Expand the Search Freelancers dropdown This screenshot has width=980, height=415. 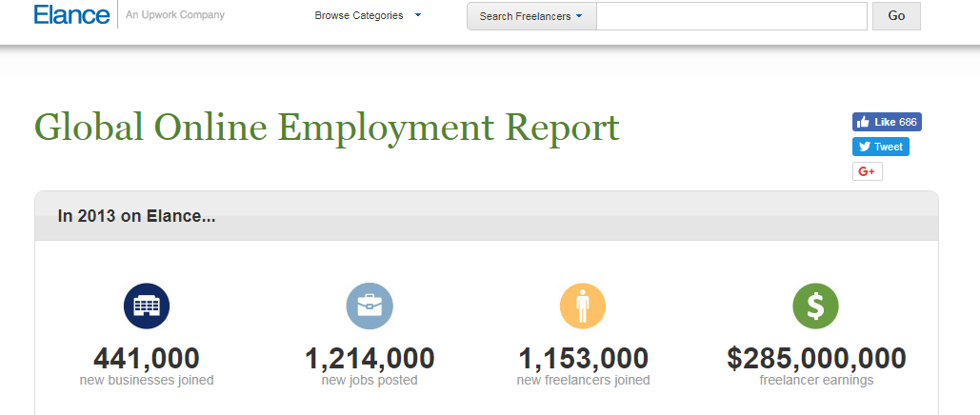(x=531, y=16)
